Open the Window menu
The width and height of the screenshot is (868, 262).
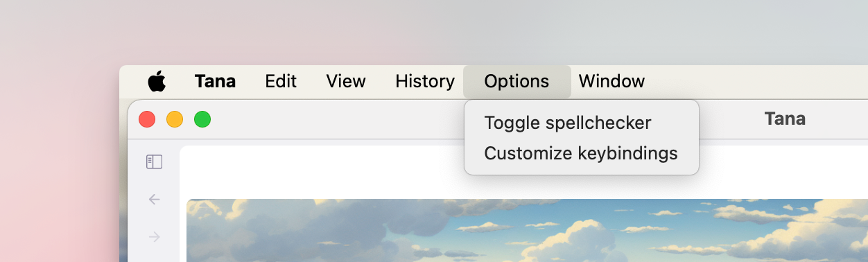(612, 81)
